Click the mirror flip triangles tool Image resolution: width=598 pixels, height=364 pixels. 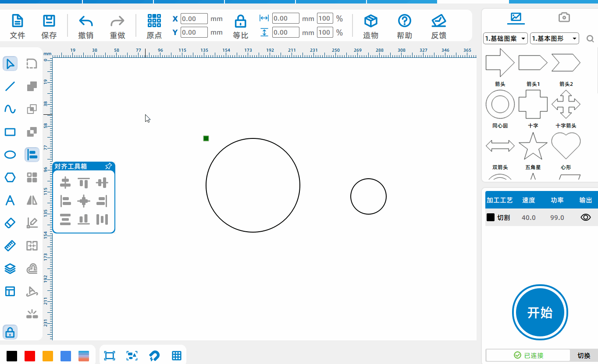click(32, 200)
